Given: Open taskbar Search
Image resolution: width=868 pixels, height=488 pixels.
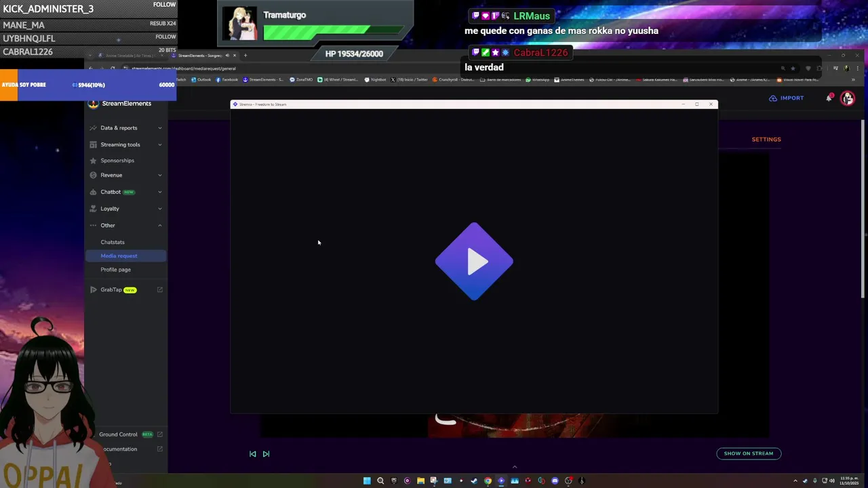Looking at the screenshot, I should [x=380, y=481].
